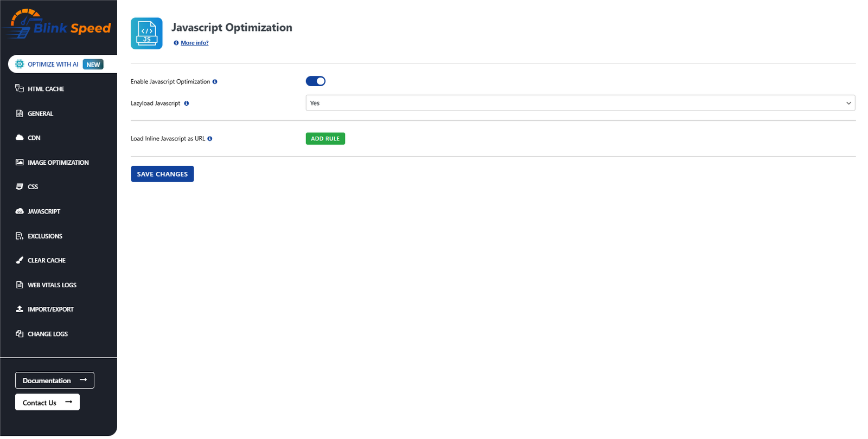Image resolution: width=868 pixels, height=439 pixels.
Task: Open Clear Cache menu entry
Action: [47, 261]
